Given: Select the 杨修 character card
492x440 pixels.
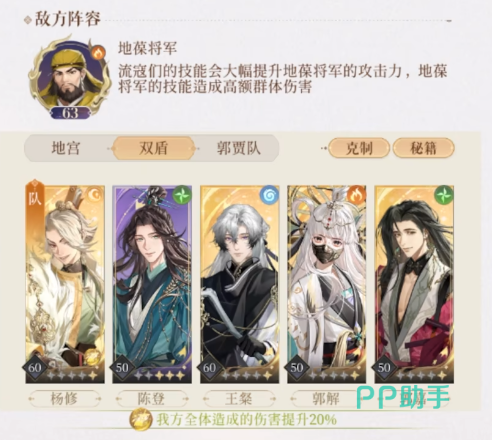Looking at the screenshot, I should [x=65, y=284].
